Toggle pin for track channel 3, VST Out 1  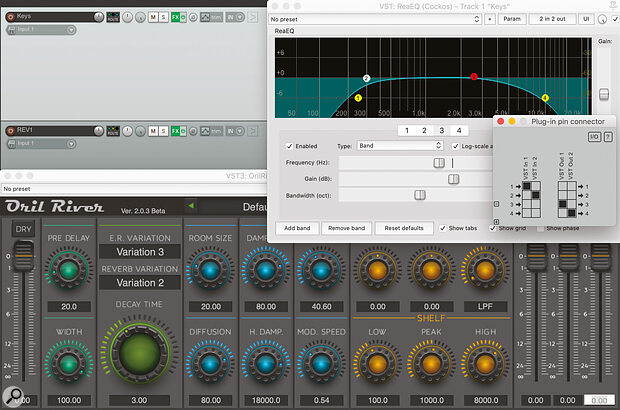pyautogui.click(x=562, y=204)
